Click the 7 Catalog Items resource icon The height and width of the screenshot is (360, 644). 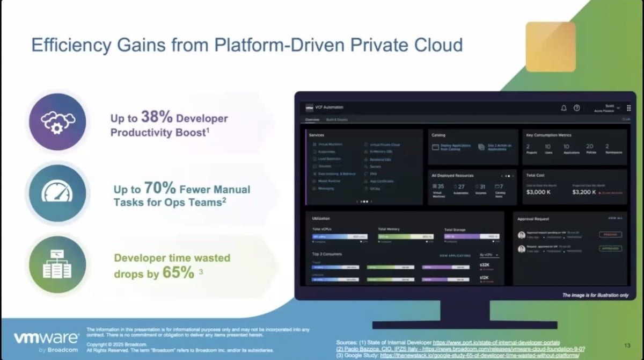(x=496, y=186)
